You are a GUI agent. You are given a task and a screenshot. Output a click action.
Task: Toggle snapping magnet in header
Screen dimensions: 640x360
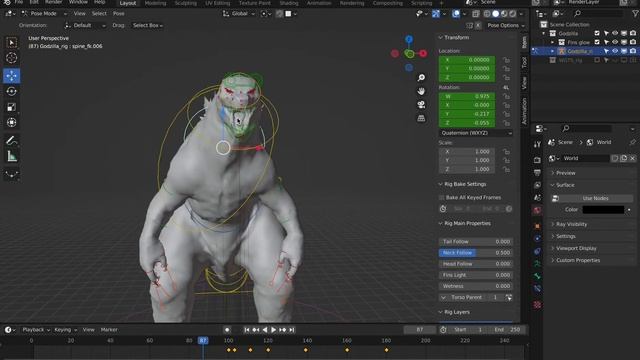coord(280,14)
